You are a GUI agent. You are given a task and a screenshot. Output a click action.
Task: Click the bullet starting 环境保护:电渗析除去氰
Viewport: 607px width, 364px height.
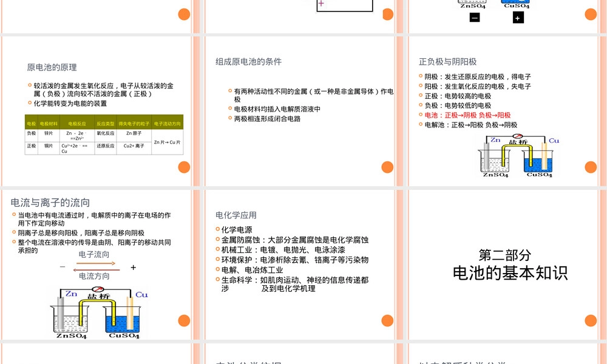[294, 260]
